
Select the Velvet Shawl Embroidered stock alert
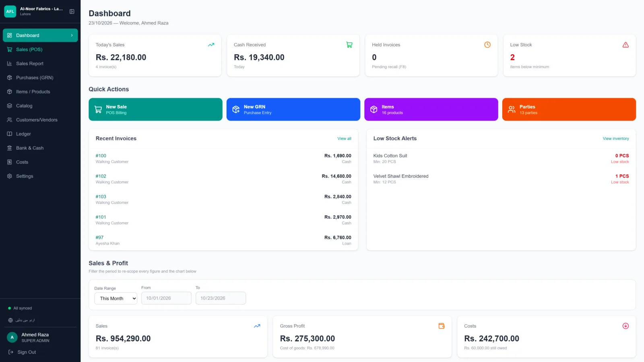[x=501, y=179]
